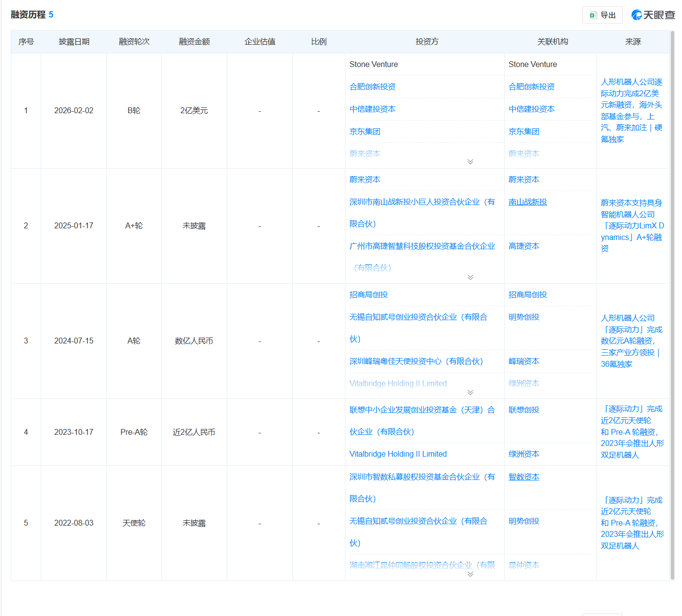The width and height of the screenshot is (682, 616).
Task: Expand the investor list in the 2026-02-02 B轮 row
Action: tap(470, 162)
